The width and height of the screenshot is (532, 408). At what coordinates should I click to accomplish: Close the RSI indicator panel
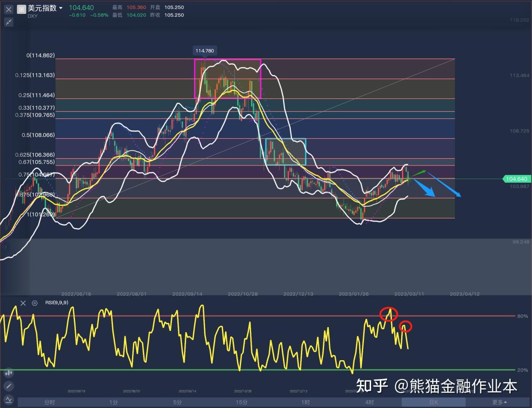[x=23, y=303]
